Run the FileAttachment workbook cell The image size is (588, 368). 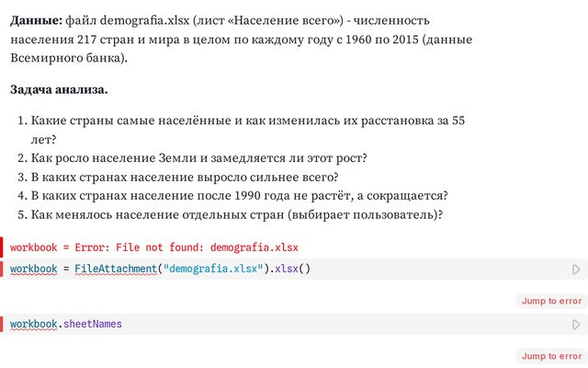[x=576, y=270]
